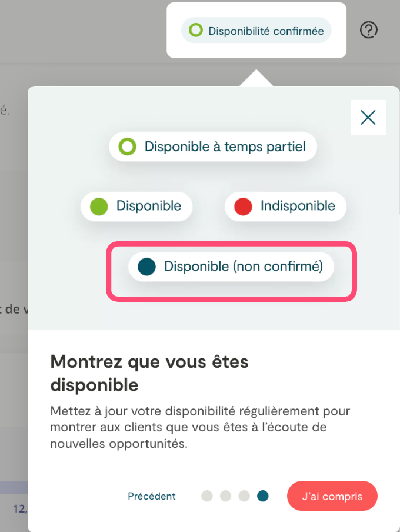
Task: Click the active fourth step dot
Action: (x=263, y=496)
